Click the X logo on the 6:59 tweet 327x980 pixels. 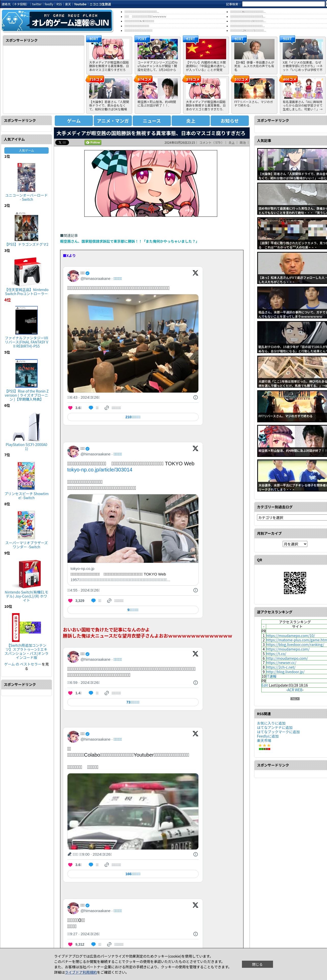coord(195,654)
